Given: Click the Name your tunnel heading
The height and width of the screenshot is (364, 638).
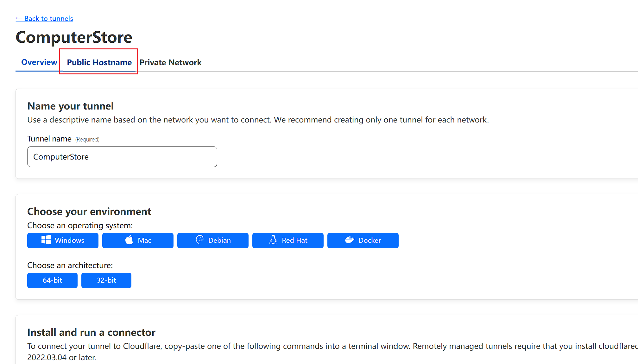Looking at the screenshot, I should [x=70, y=106].
